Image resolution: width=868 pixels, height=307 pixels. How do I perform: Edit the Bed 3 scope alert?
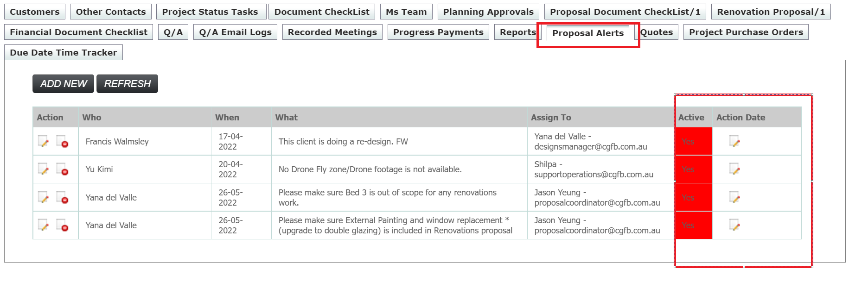43,197
